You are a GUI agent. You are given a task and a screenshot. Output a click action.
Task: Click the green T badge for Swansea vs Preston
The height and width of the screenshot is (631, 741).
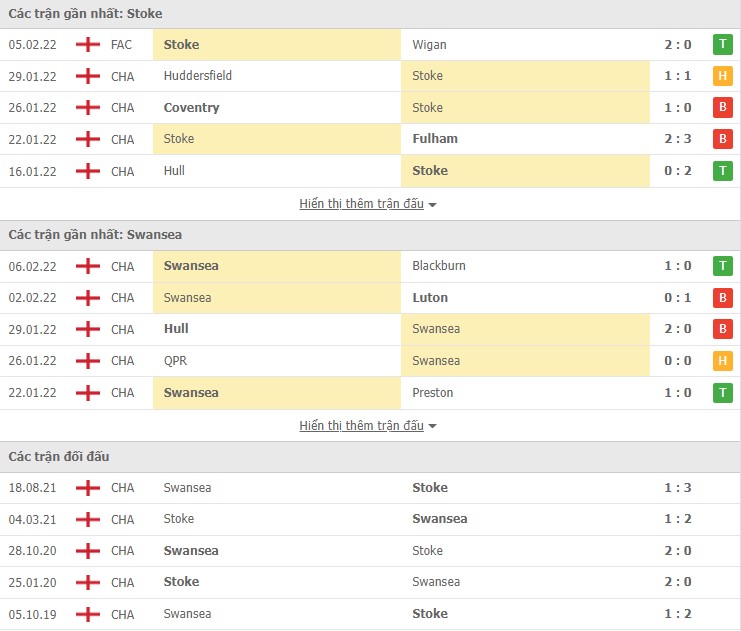(722, 393)
